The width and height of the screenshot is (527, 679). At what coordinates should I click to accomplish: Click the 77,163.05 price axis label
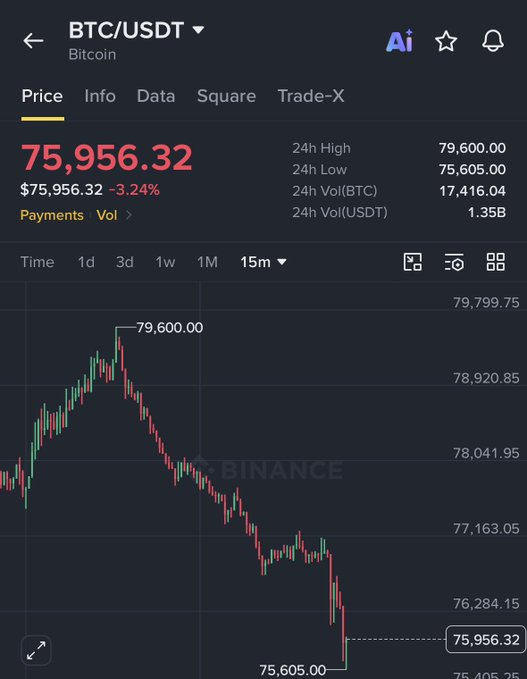click(x=486, y=528)
